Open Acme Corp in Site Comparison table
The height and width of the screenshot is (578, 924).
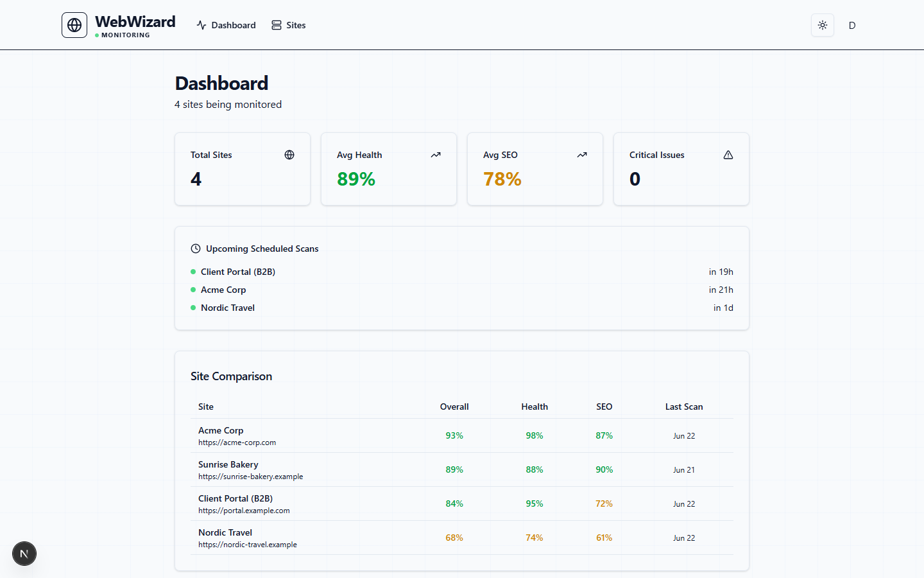[221, 430]
